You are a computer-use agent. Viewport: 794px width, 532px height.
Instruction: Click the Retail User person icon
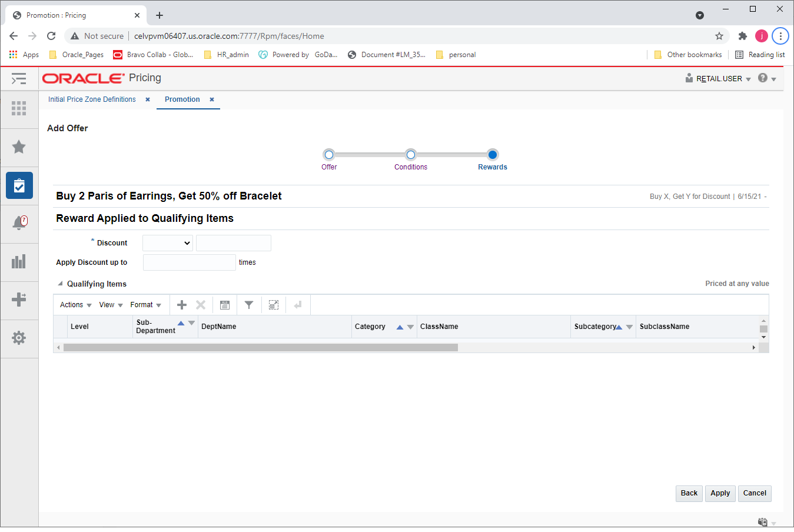689,78
